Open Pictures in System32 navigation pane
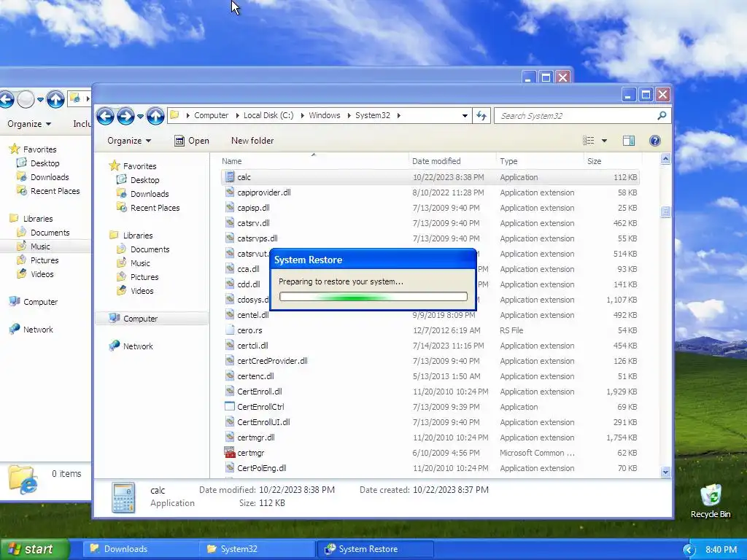 [x=144, y=276]
